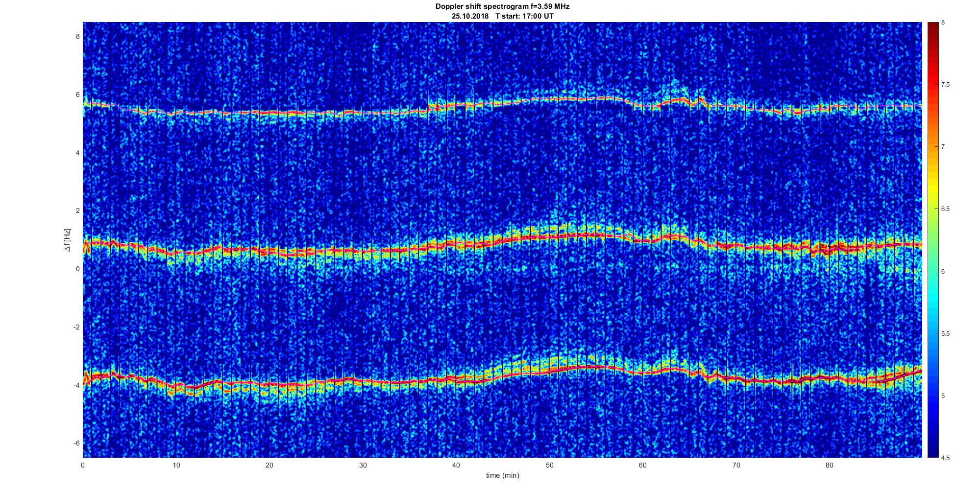Click x-axis tick label '30'
This screenshot has width=980, height=491.
(x=363, y=465)
